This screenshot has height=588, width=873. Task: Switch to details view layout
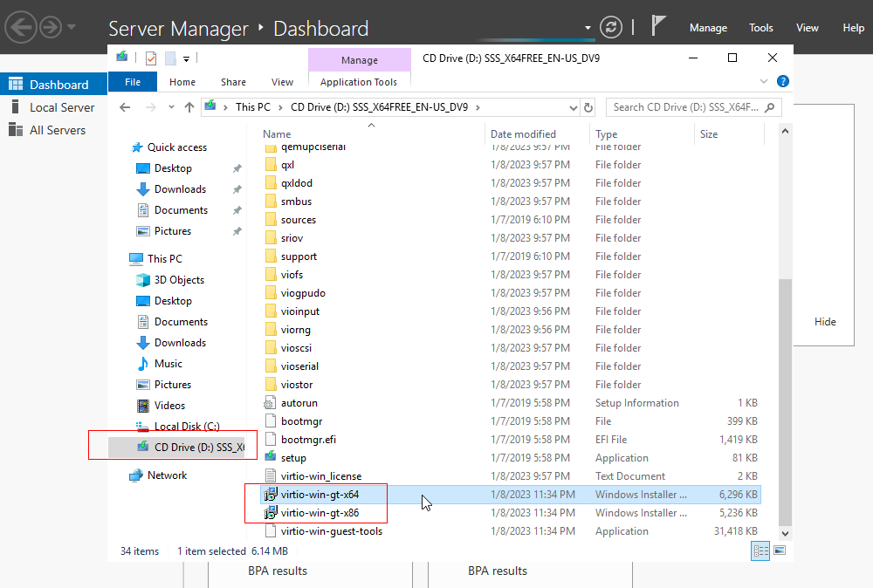760,550
